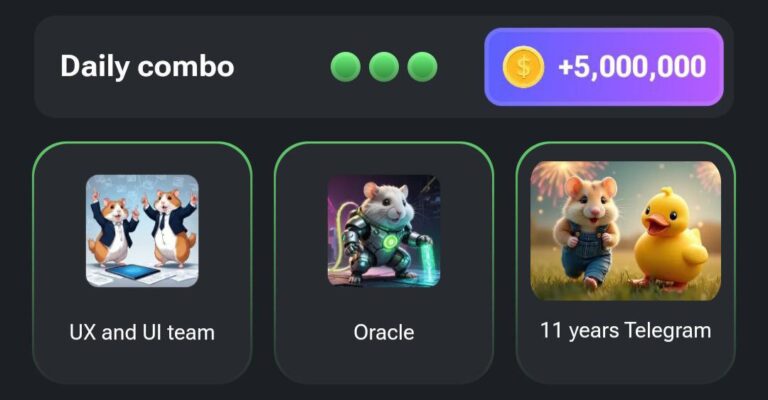This screenshot has height=400, width=768.
Task: Click the Daily combo heading
Action: point(147,67)
